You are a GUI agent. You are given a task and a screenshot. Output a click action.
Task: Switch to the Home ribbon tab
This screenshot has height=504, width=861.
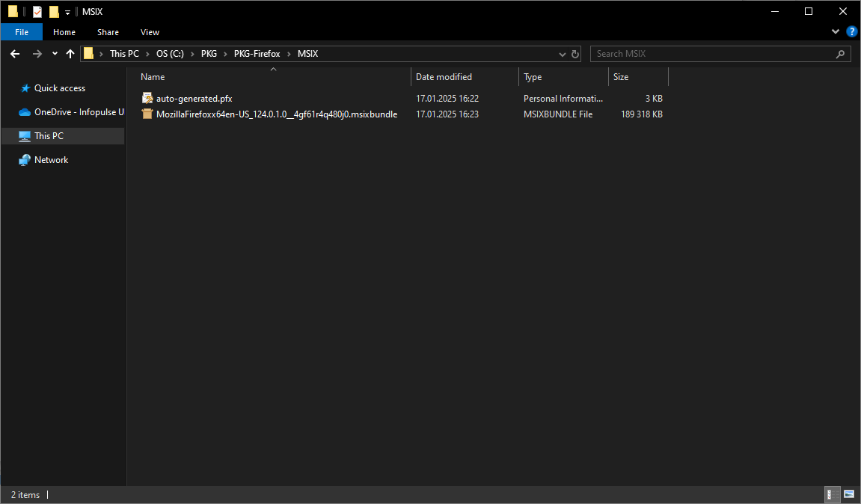click(x=64, y=32)
